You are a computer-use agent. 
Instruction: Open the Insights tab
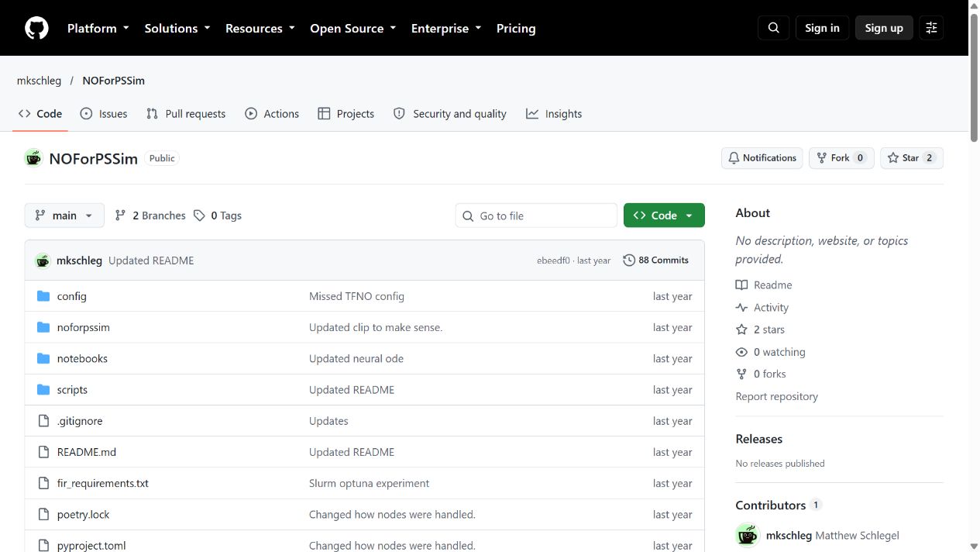click(x=554, y=113)
